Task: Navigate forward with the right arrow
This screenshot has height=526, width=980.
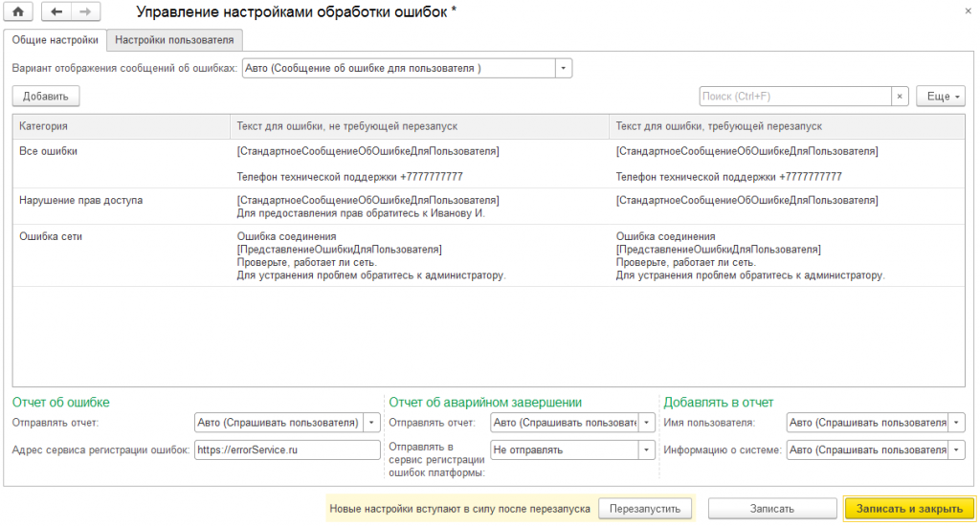Action: 85,11
